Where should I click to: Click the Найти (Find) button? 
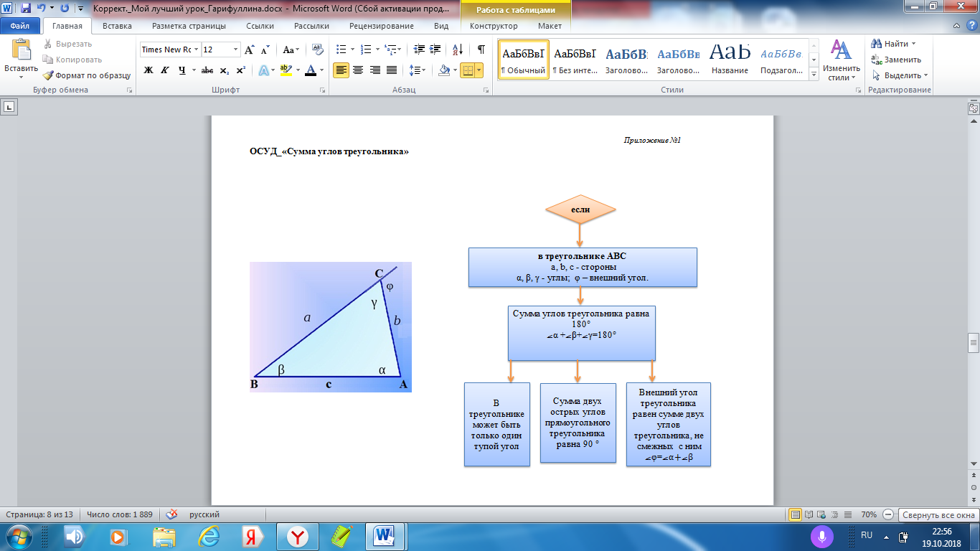coord(895,44)
